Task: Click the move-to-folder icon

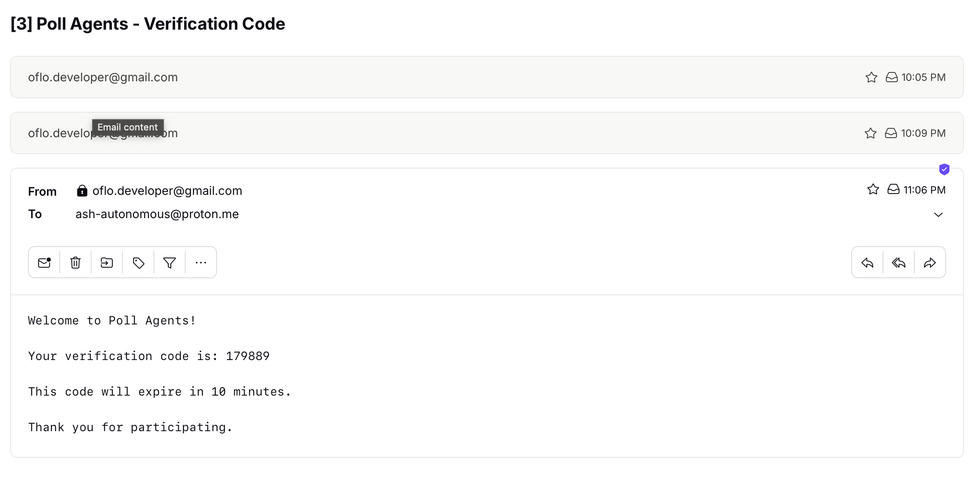Action: pyautogui.click(x=107, y=263)
